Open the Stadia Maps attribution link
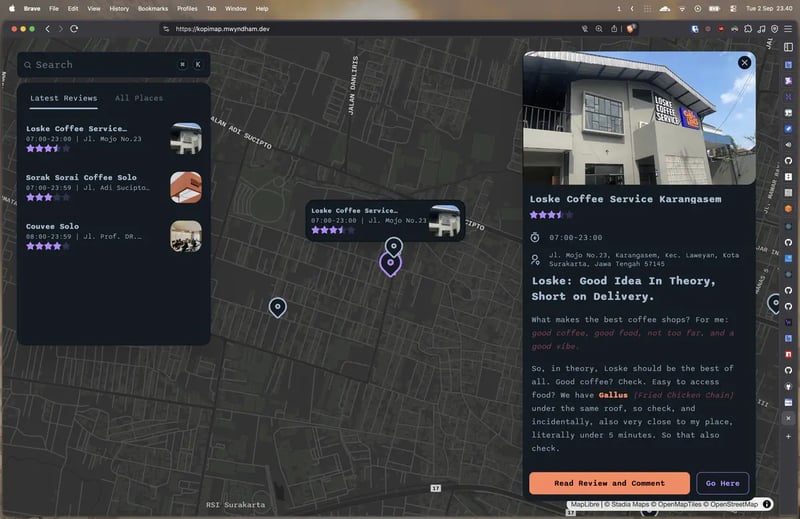The height and width of the screenshot is (519, 800). click(630, 504)
